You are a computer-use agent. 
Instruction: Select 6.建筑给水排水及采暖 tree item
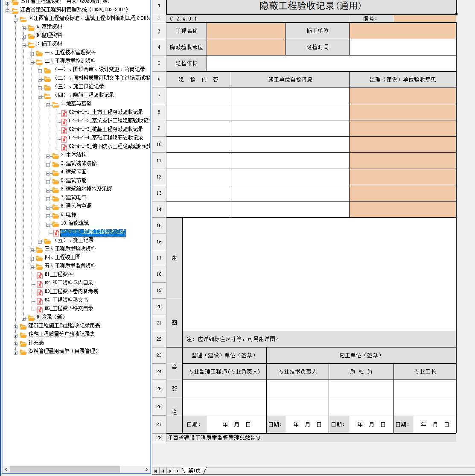point(86,189)
